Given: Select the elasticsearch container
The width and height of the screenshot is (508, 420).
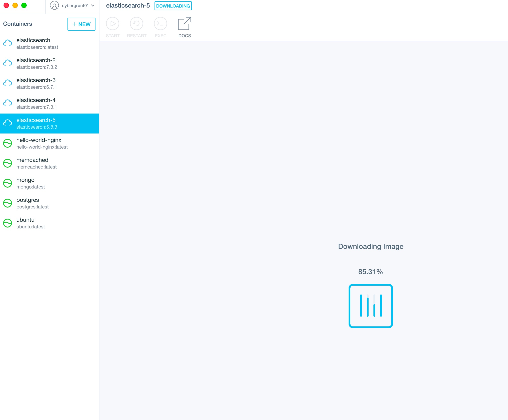Looking at the screenshot, I should point(49,43).
